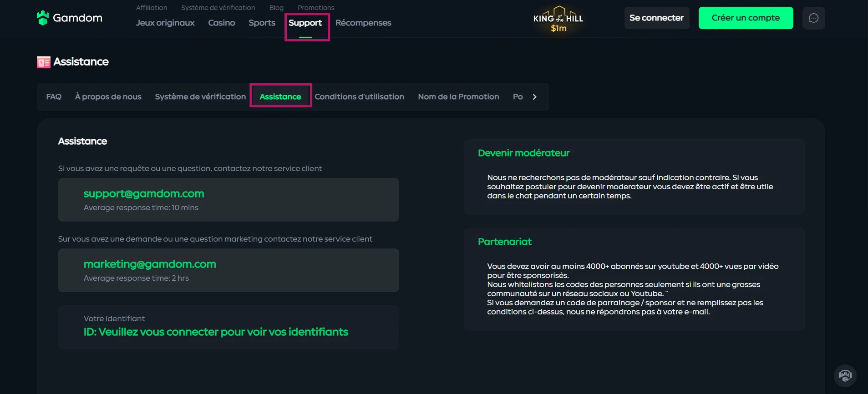Expand more tabs with the right chevron

pos(535,97)
